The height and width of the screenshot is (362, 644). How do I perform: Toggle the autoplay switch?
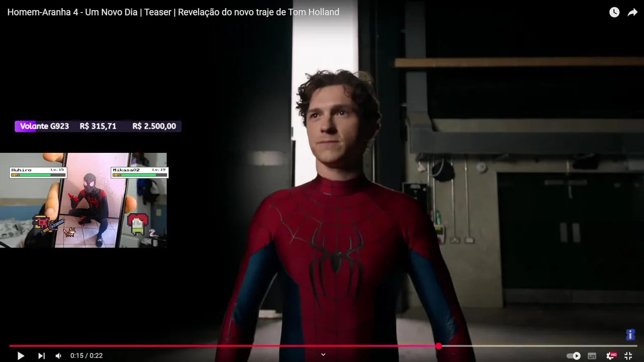(574, 355)
